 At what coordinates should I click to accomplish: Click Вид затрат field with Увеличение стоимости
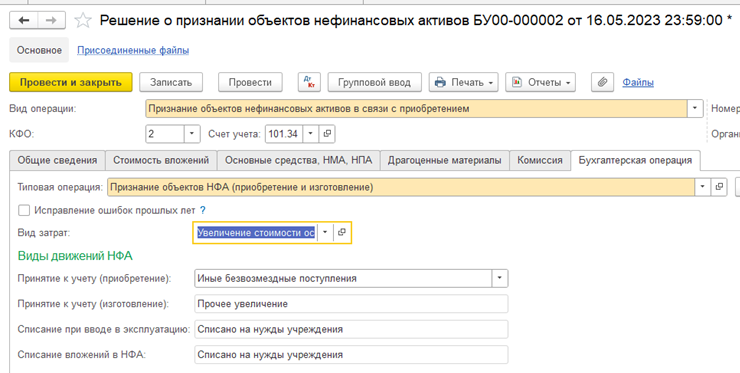(x=256, y=232)
